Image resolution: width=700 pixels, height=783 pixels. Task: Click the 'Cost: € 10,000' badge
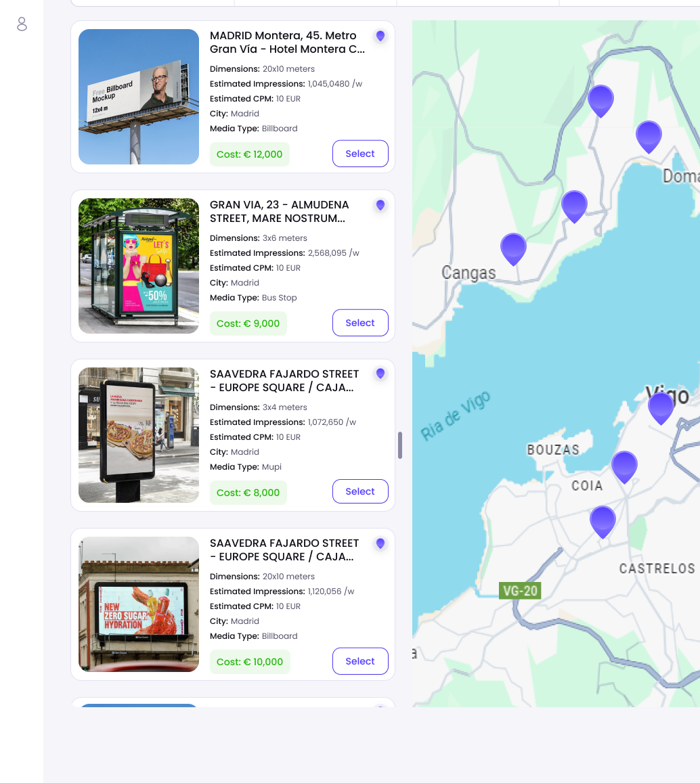[x=250, y=662]
